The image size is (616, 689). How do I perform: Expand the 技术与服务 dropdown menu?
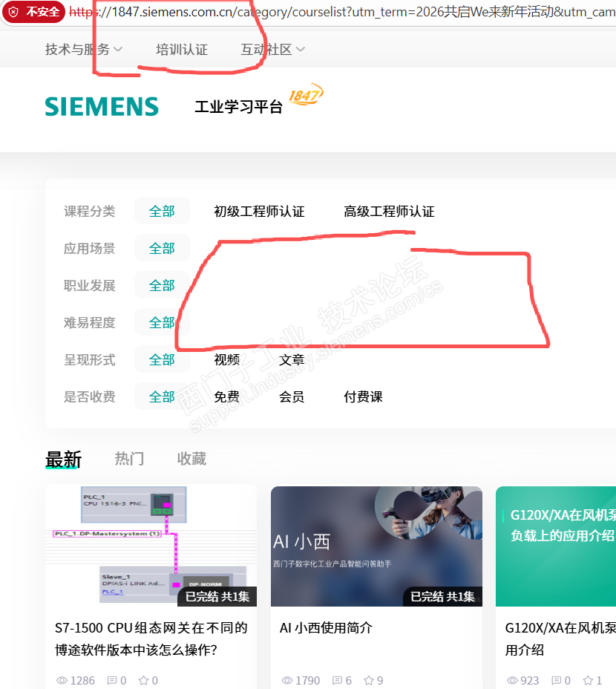coord(83,49)
